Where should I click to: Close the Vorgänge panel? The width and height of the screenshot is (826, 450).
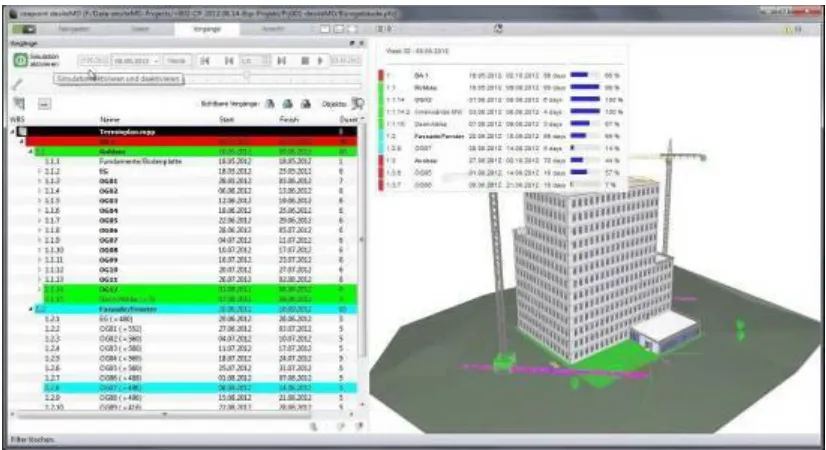click(361, 43)
